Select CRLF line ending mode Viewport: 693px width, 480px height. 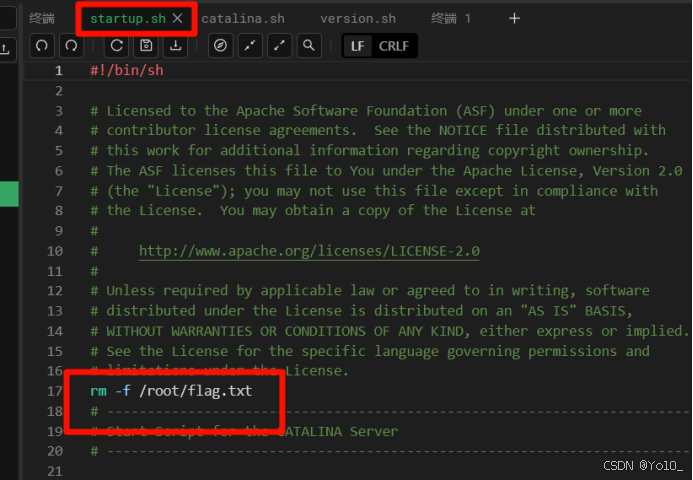click(394, 46)
